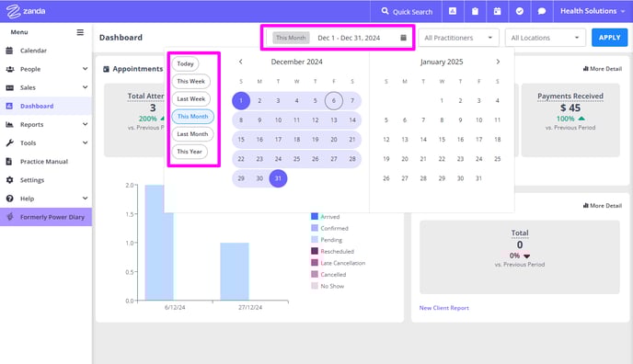Viewport: 633px width, 364px height.
Task: Select December 31 in the calendar
Action: (278, 178)
